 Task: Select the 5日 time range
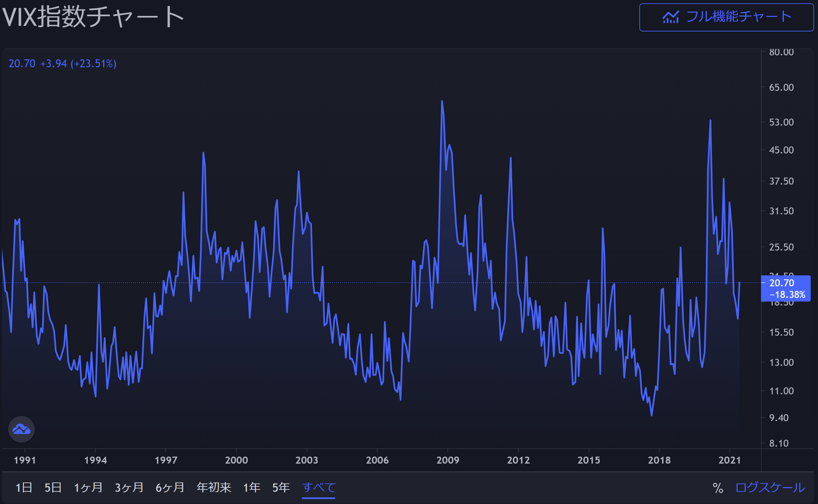tap(53, 487)
